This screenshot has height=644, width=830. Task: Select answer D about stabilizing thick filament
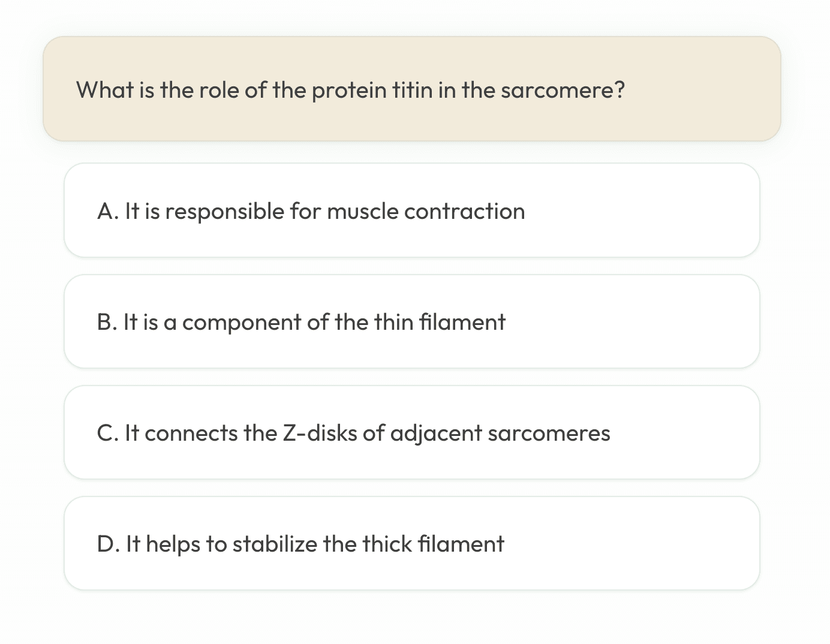(411, 543)
